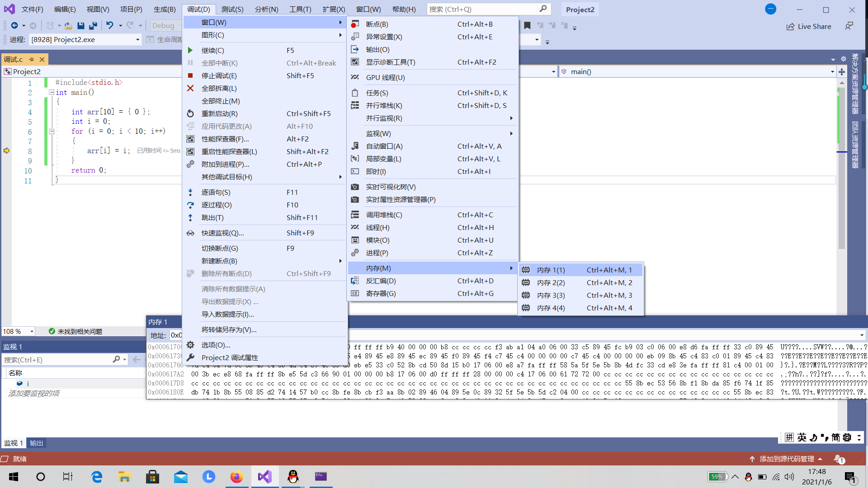This screenshot has width=868, height=488.
Task: Open the process dropdown showing Project2.exe
Action: click(x=137, y=40)
